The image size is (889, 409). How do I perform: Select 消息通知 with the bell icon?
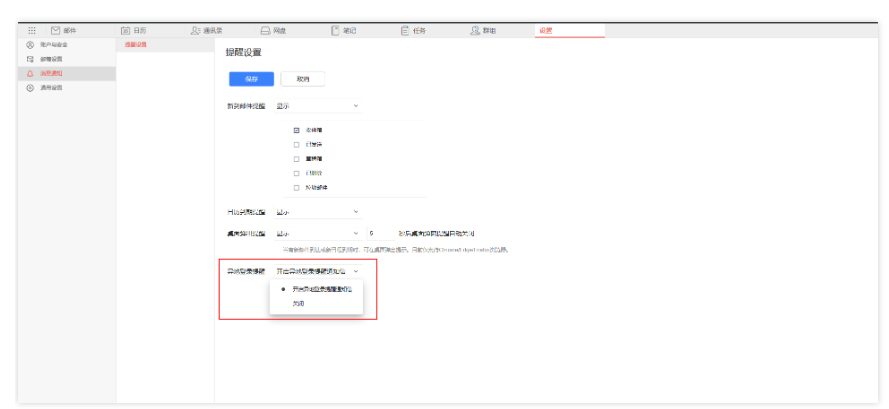[66, 73]
